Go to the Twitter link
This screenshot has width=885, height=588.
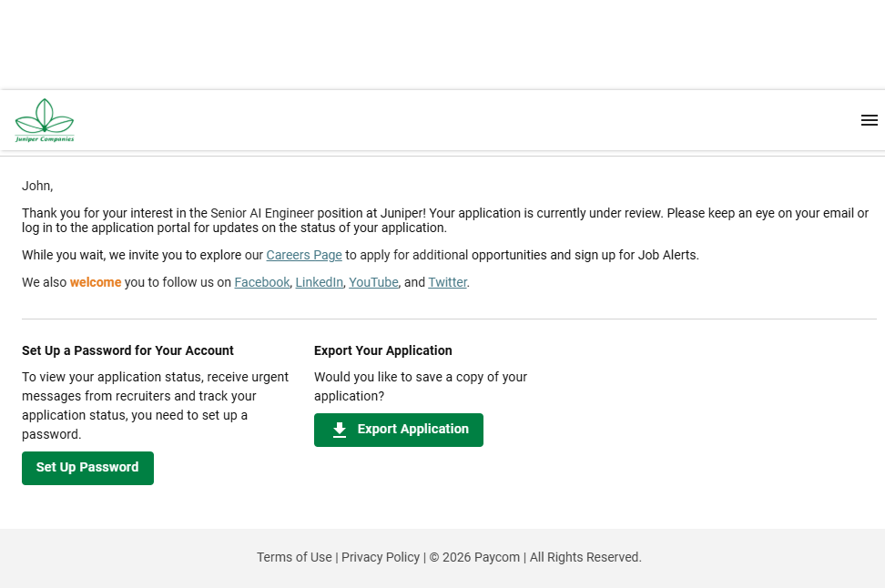coord(447,283)
